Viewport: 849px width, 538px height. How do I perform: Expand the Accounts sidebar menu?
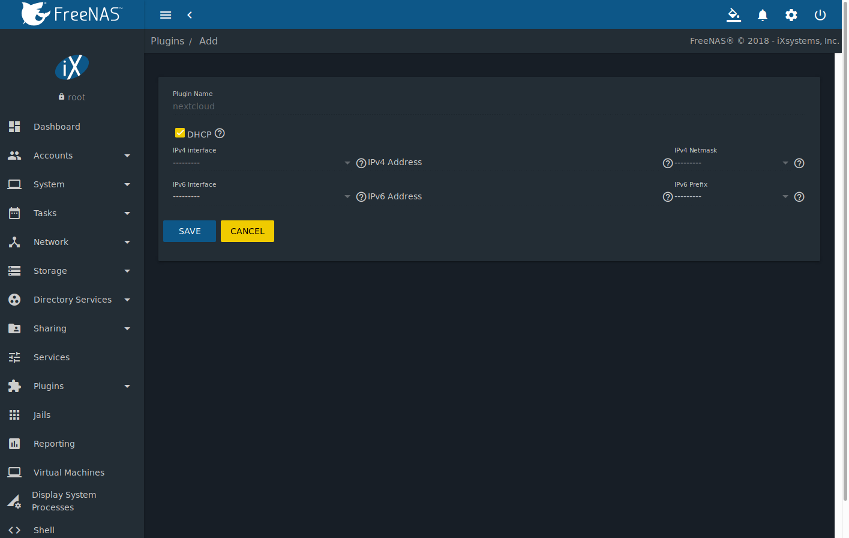click(x=69, y=155)
